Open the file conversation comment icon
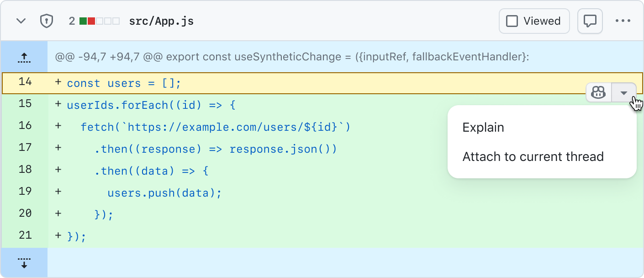Screen dimensions: 644x278 [590, 21]
